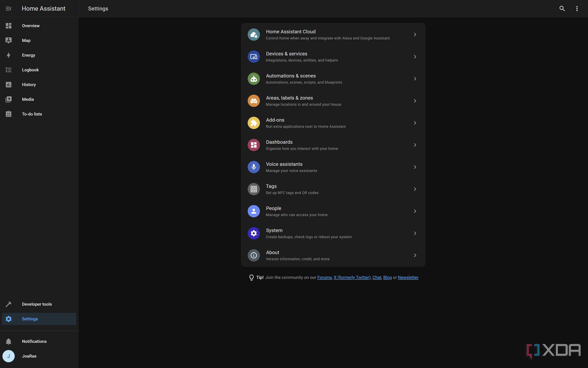This screenshot has width=588, height=368.
Task: Open Map from the sidebar
Action: [26, 40]
